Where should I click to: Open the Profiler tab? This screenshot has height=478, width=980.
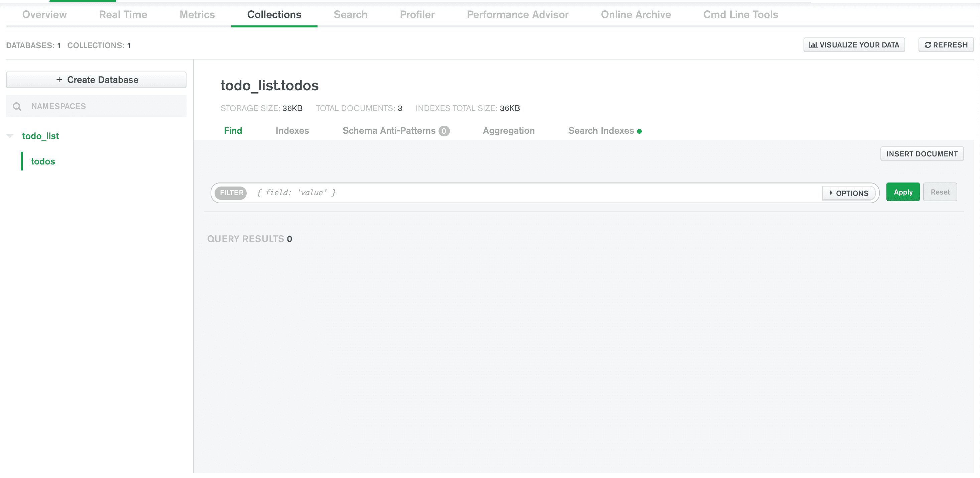click(417, 14)
